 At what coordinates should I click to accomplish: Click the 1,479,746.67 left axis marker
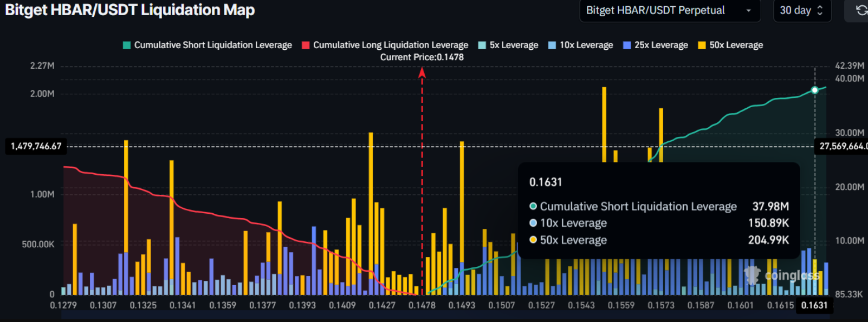point(36,146)
